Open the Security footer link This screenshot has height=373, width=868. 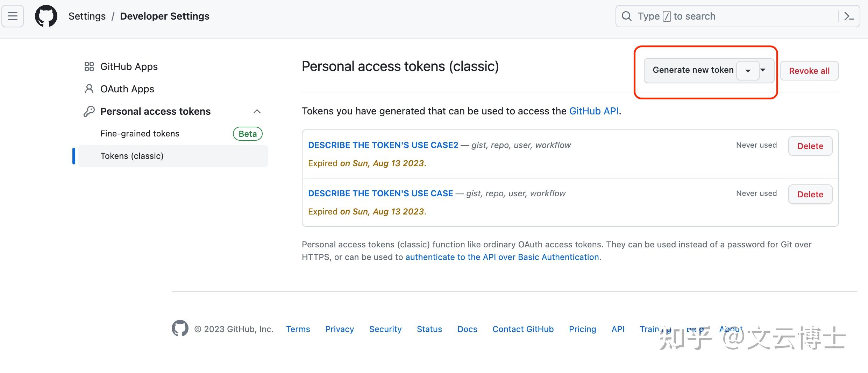[x=385, y=329]
